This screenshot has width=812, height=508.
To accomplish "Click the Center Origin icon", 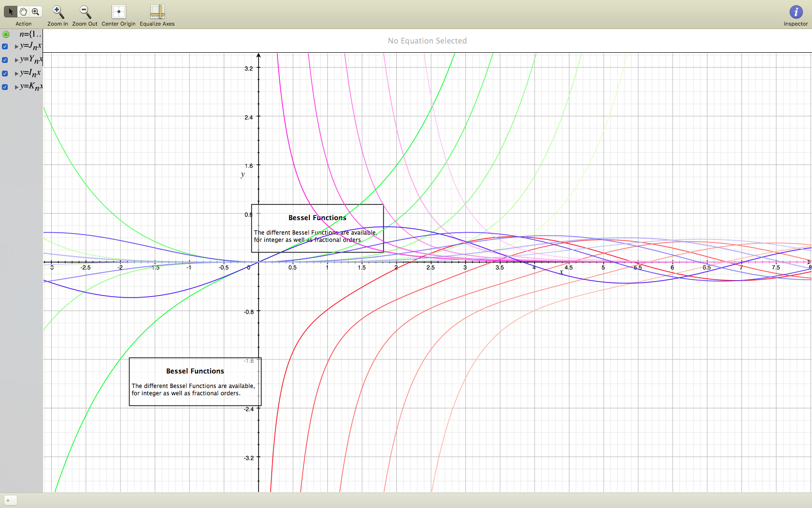I will 118,12.
